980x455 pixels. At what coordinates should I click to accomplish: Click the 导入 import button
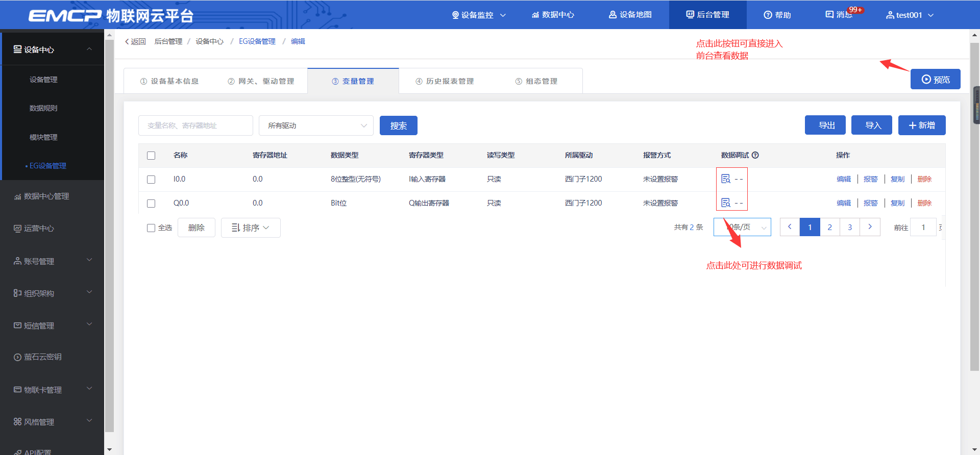coord(872,125)
